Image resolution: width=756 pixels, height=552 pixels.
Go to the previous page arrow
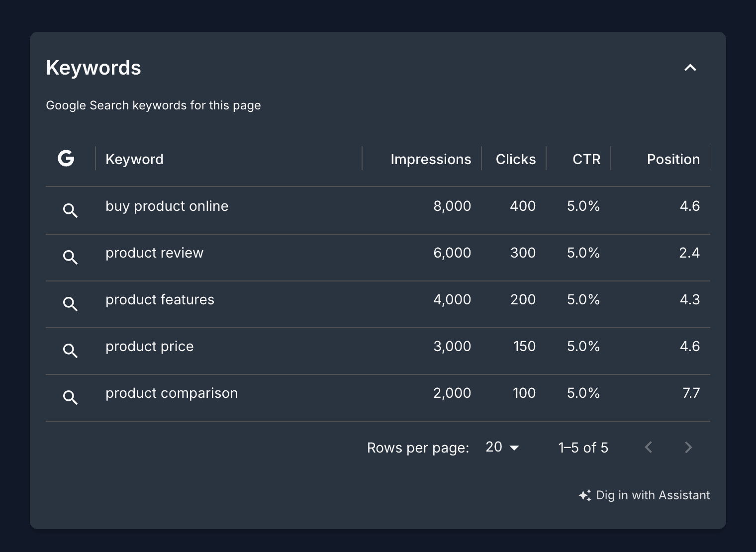pos(648,447)
